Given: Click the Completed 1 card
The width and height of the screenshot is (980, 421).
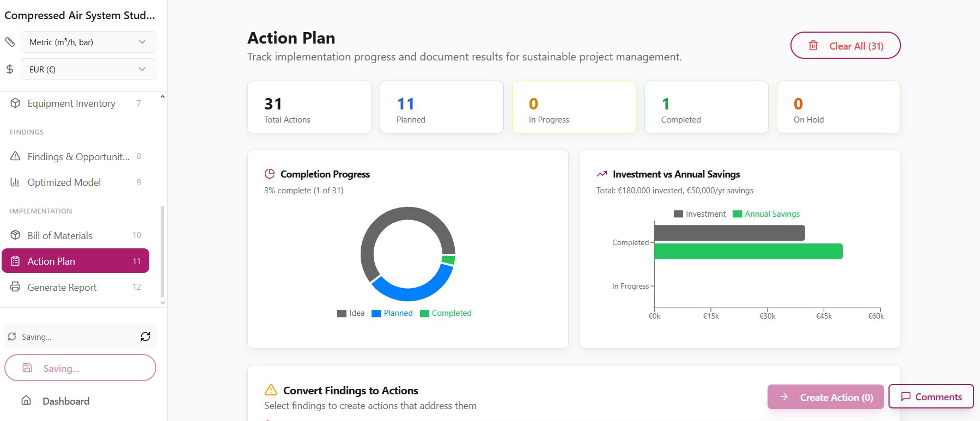Looking at the screenshot, I should click(x=707, y=107).
